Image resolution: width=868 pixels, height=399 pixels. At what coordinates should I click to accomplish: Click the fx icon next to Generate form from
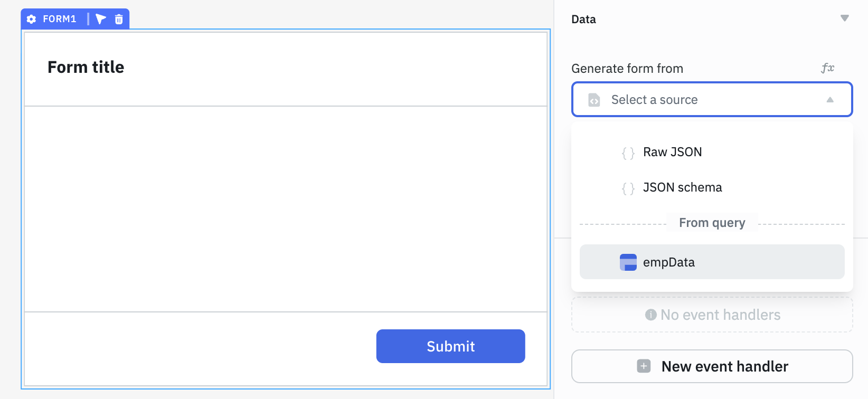pos(827,68)
